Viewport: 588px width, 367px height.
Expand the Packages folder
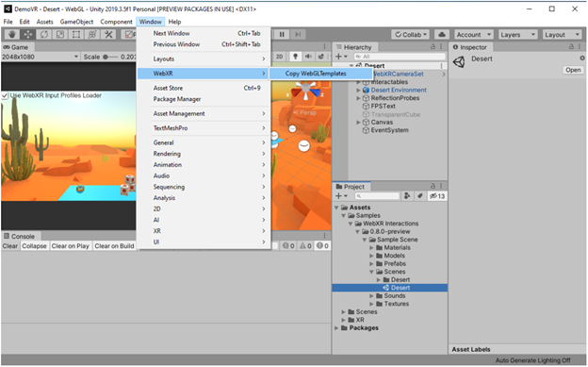[x=336, y=328]
